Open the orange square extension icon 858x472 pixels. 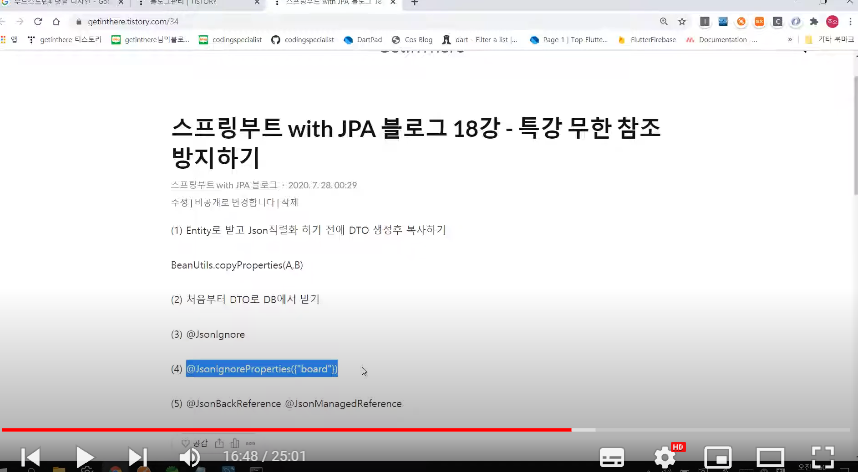(x=759, y=21)
